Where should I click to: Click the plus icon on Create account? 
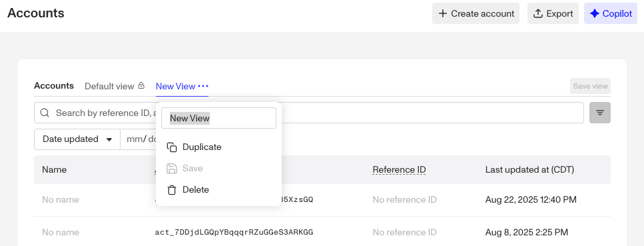tap(442, 13)
